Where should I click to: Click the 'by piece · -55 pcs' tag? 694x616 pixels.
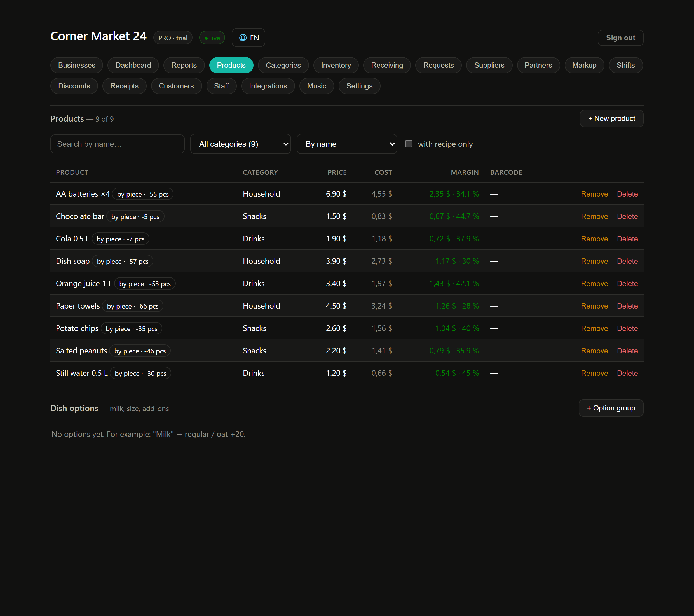pyautogui.click(x=143, y=194)
